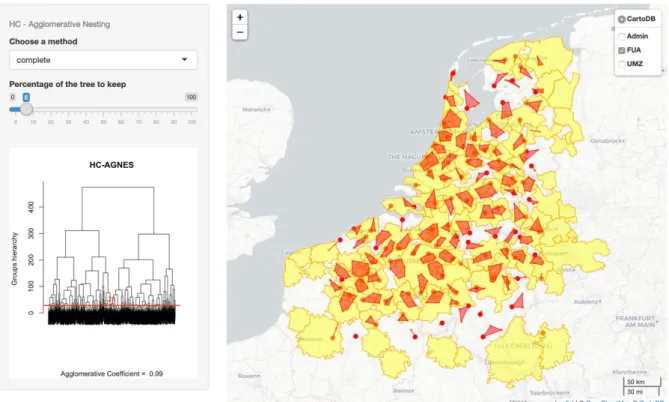Click the HC - Agglomerative Nesting heading
Image resolution: width=669 pixels, height=402 pixels.
(60, 24)
